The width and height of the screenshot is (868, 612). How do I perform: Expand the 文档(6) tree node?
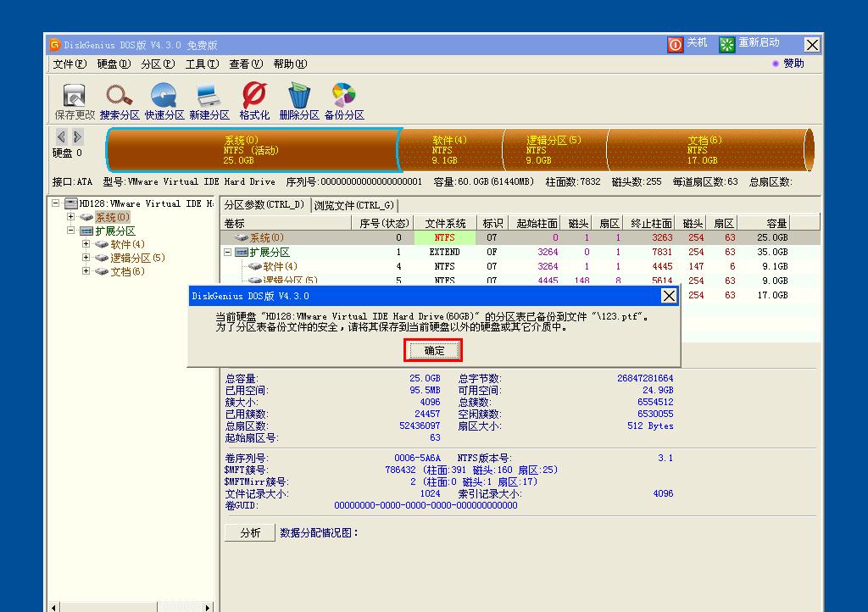point(86,271)
